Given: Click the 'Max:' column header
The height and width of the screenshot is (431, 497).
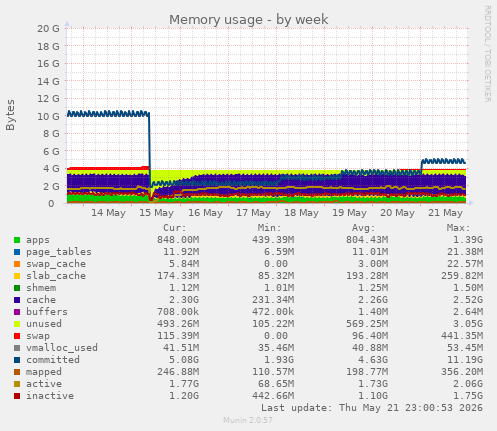Looking at the screenshot, I should (x=458, y=228).
